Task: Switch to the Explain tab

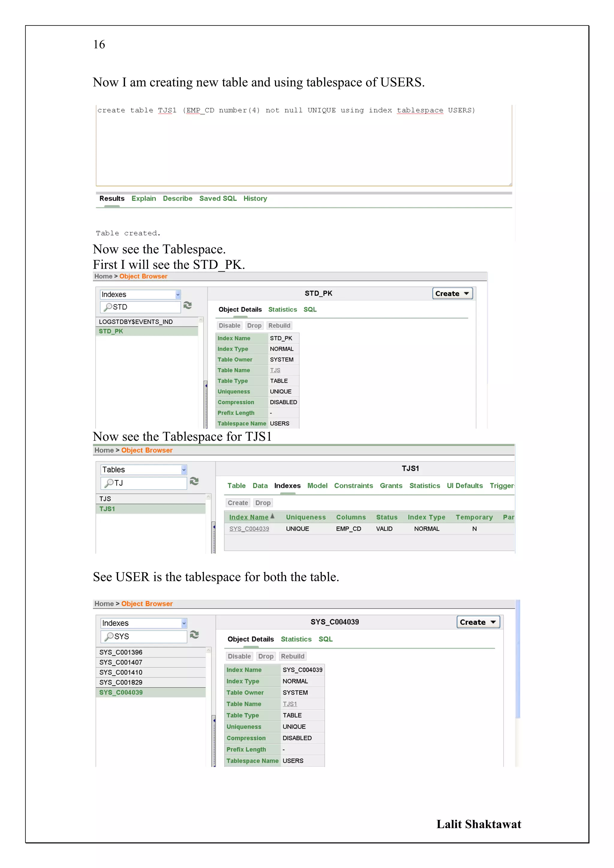Action: pyautogui.click(x=144, y=198)
